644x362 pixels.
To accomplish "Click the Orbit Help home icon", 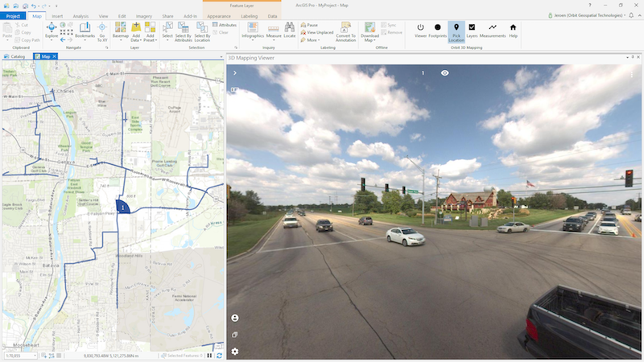I will click(x=513, y=29).
